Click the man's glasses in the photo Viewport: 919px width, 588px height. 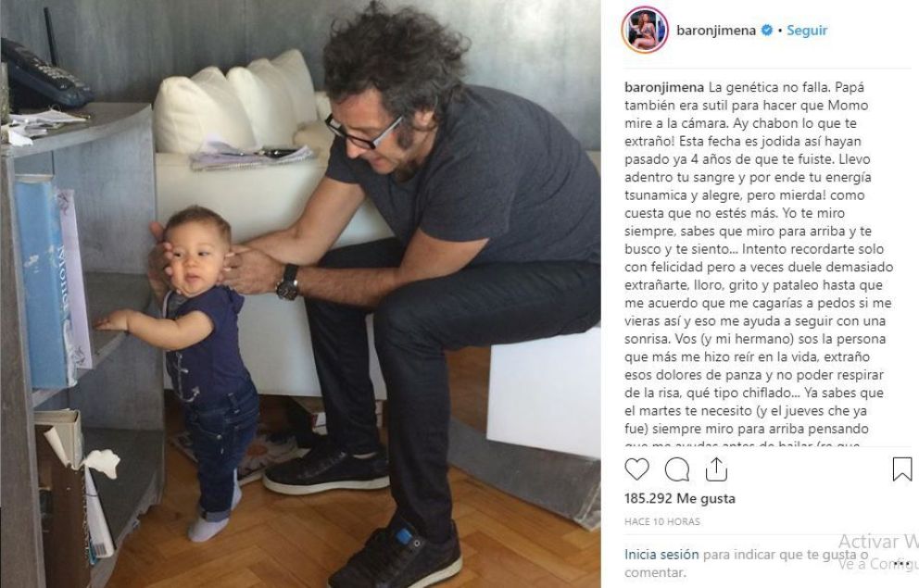[x=363, y=131]
